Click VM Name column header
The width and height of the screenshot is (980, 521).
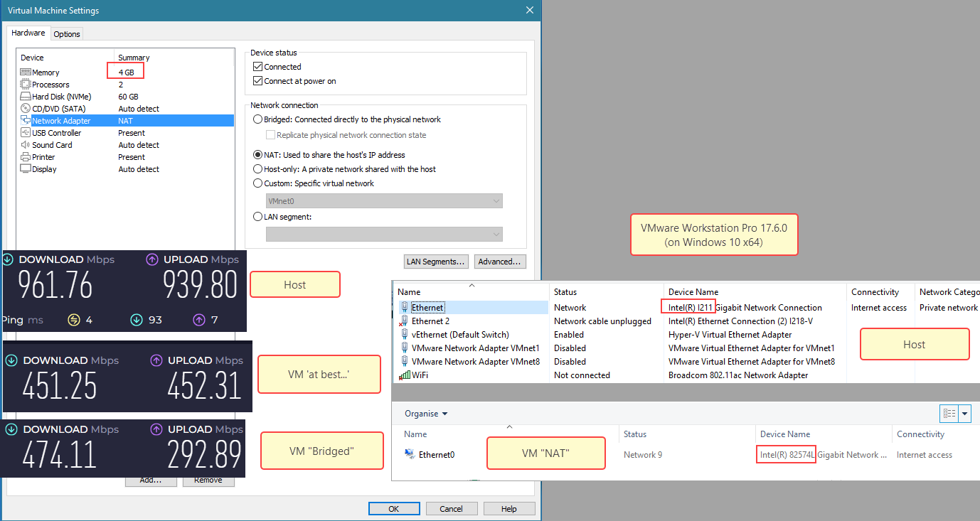(415, 434)
